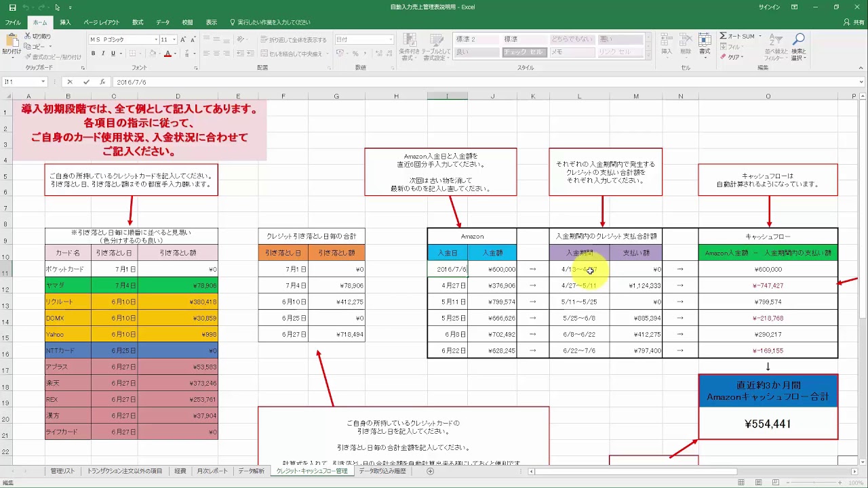This screenshot has width=868, height=488.
Task: Toggle bold formatting
Action: [94, 54]
